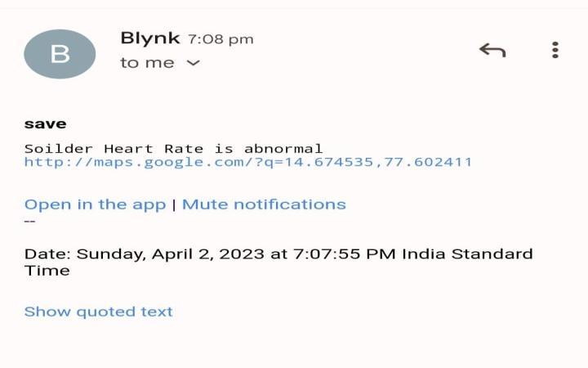588x368 pixels.
Task: Expand recipient details chevron beside "to me"
Action: click(194, 63)
